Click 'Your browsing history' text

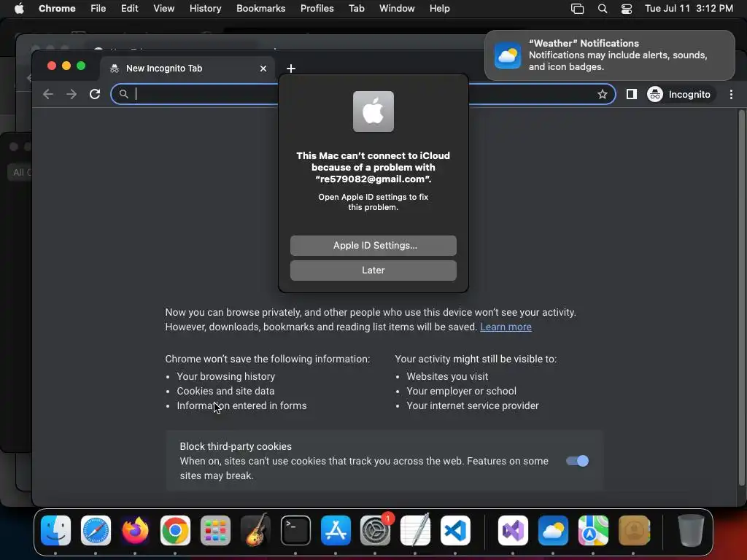(x=226, y=377)
